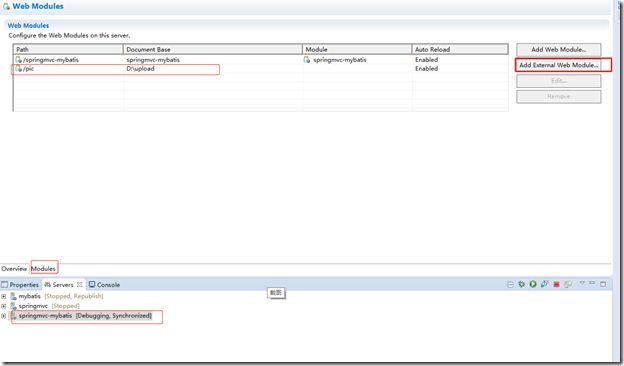The width and height of the screenshot is (624, 366).
Task: Switch to the Overview tab
Action: (x=14, y=269)
